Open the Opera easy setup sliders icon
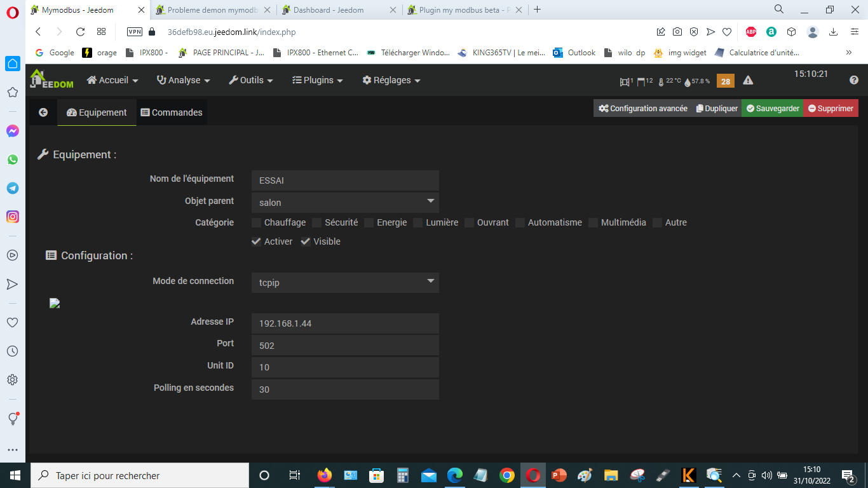The width and height of the screenshot is (868, 488). 854,32
